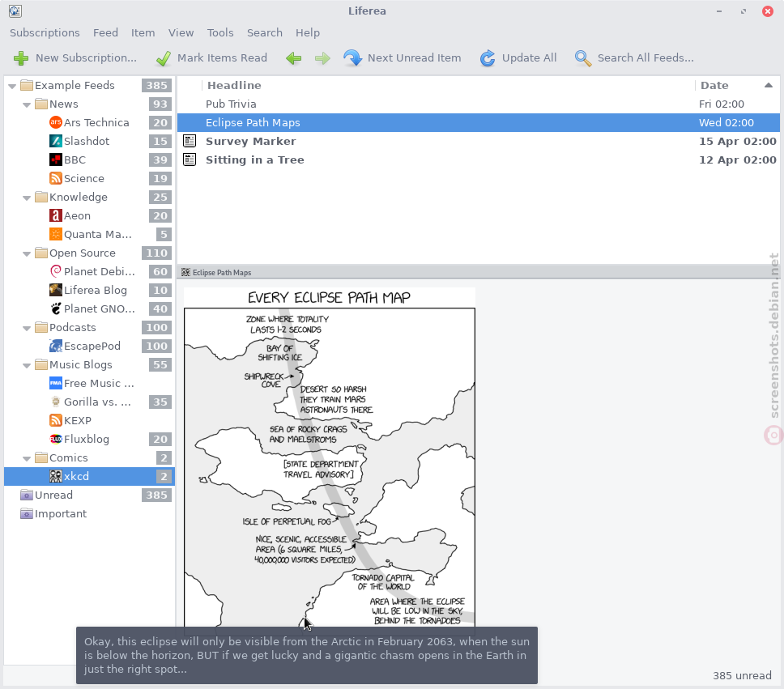Click the unread item icon beside Survey Marker

tap(190, 141)
